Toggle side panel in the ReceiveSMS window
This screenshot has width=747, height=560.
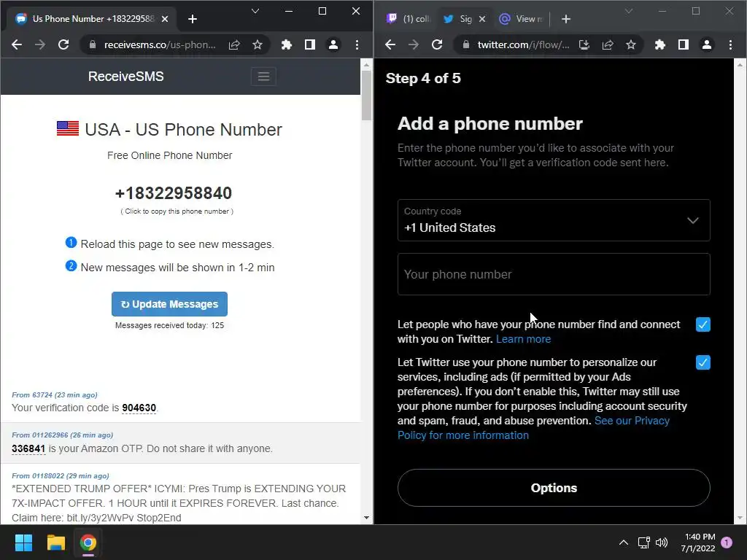(309, 44)
